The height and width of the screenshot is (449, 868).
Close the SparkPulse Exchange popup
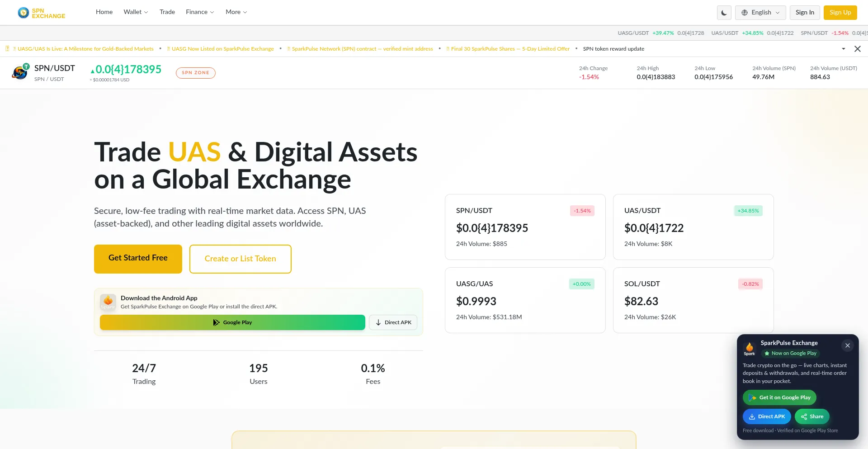847,345
